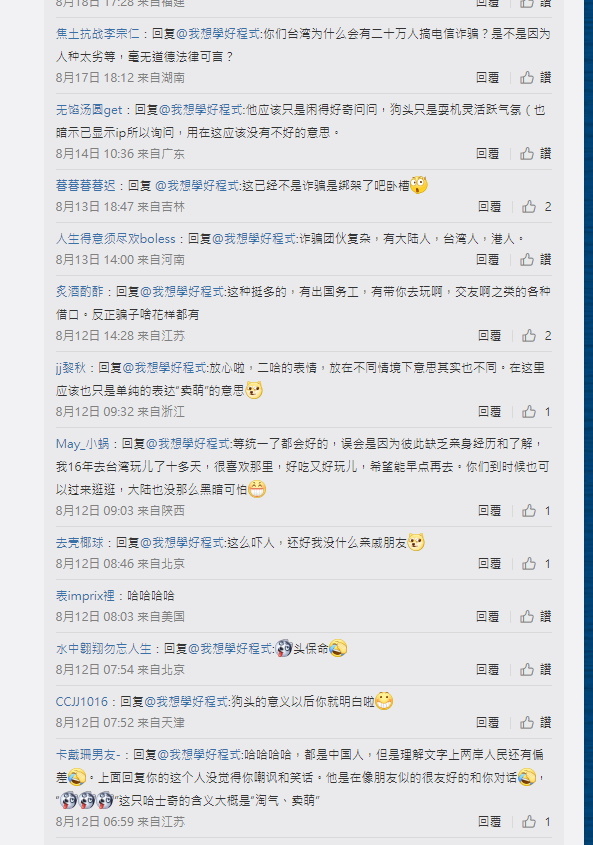Click thumbs-up on CCJJ1016's comment
This screenshot has height=845, width=593.
527,722
